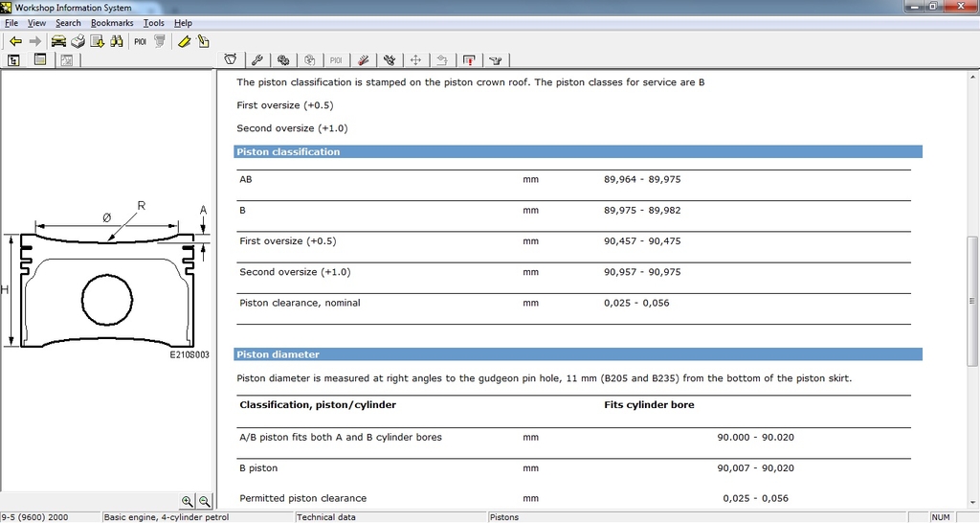Open the Tools menu

(x=153, y=23)
